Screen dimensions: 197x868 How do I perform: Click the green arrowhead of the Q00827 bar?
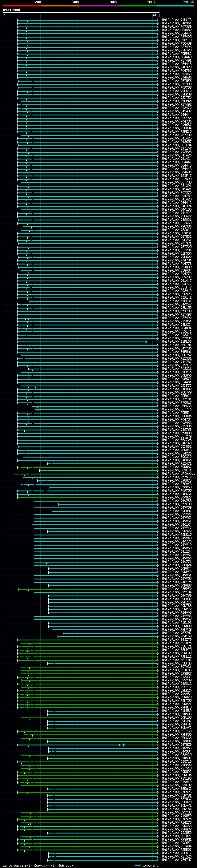157,498
